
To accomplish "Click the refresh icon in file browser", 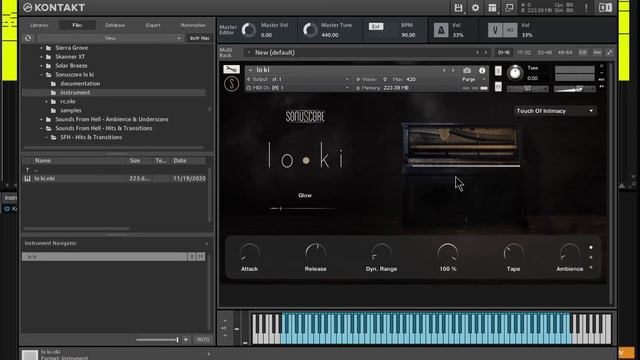I will [28, 38].
